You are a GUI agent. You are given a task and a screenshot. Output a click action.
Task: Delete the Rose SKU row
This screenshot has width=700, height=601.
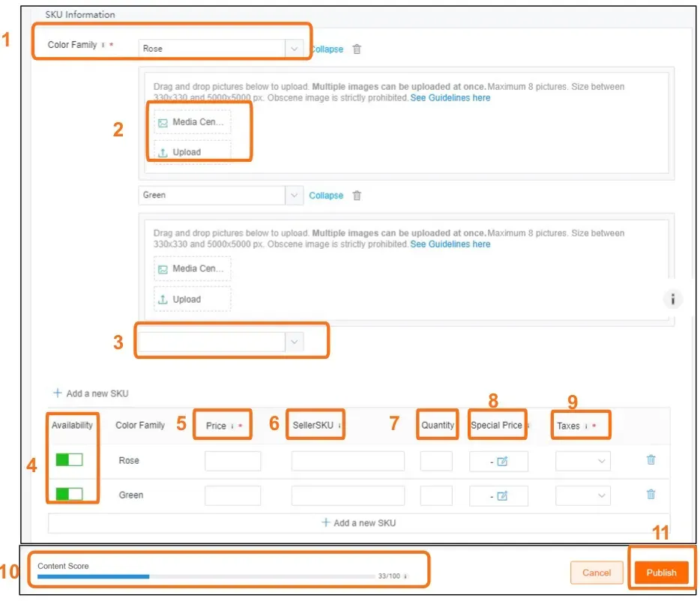point(651,459)
